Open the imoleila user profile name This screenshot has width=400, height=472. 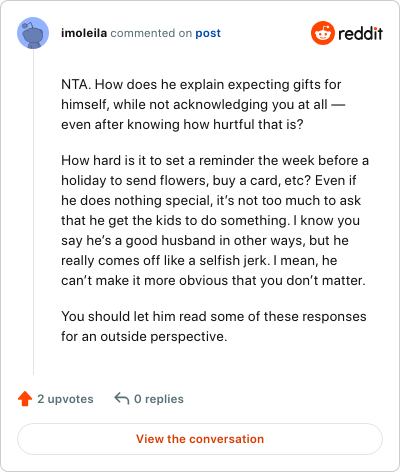pyautogui.click(x=84, y=33)
